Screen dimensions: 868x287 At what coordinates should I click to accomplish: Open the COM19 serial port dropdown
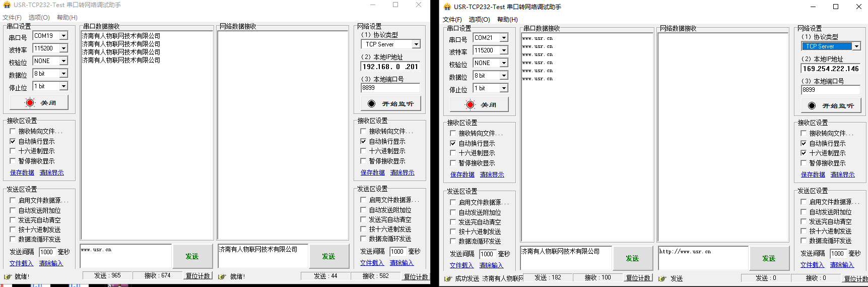click(x=63, y=36)
